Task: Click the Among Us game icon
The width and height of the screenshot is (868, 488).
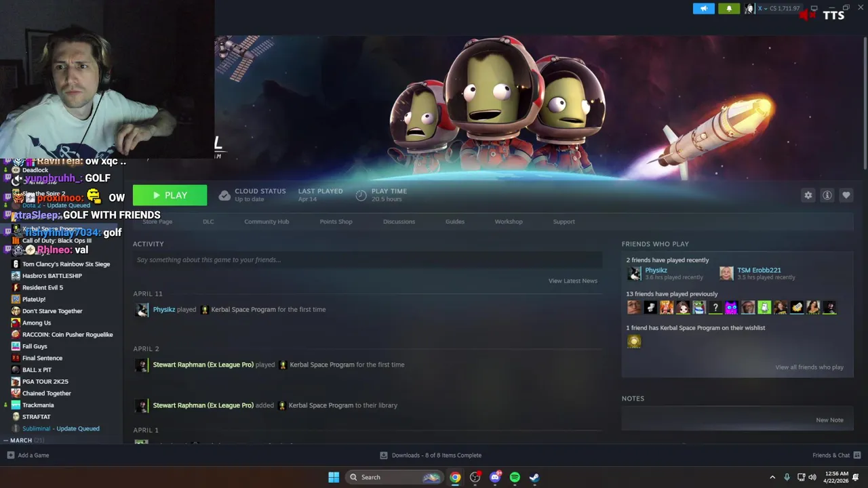Action: (16, 323)
